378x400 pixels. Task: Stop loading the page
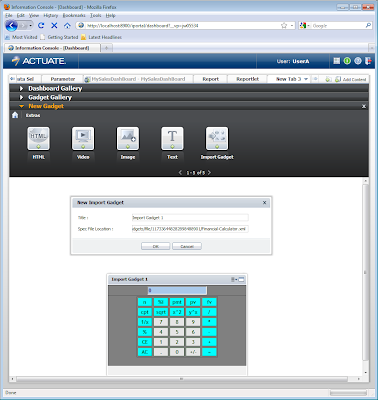(x=54, y=25)
